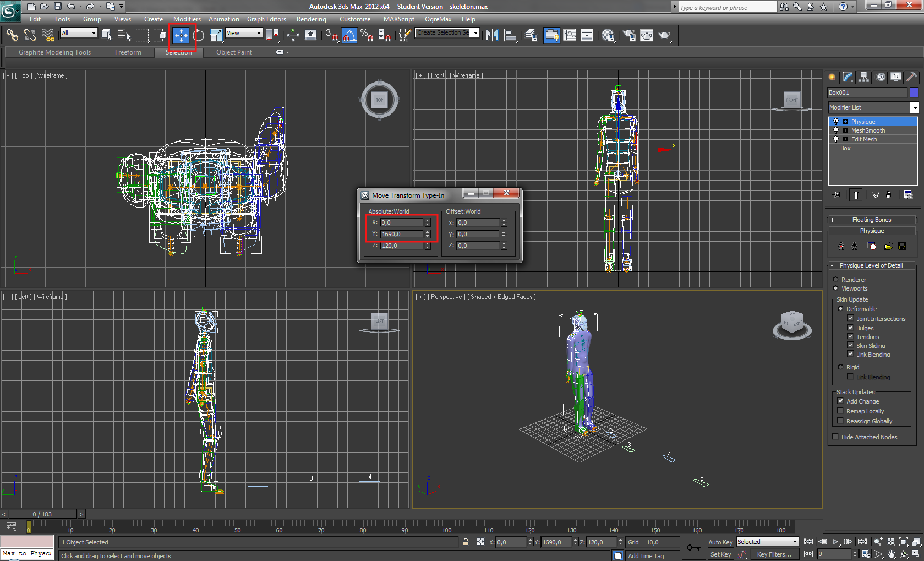Check Hide Attached Nodes option
924x561 pixels.
click(x=835, y=436)
